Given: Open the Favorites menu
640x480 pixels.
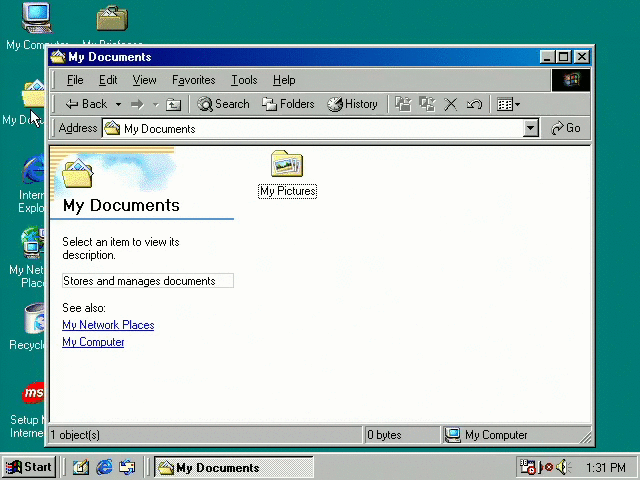Looking at the screenshot, I should (194, 80).
